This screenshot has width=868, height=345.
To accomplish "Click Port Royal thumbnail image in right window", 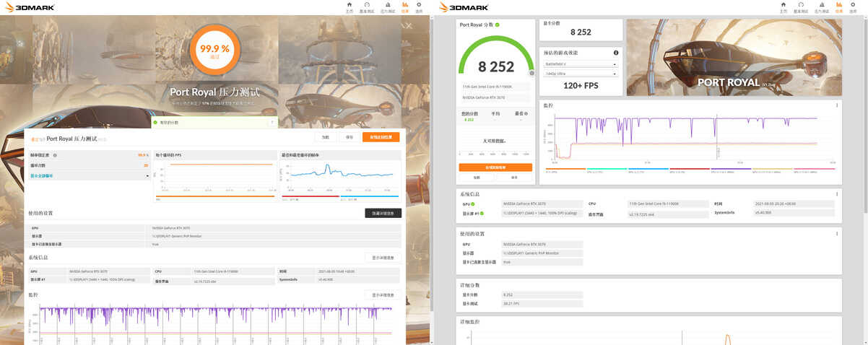I will click(734, 58).
